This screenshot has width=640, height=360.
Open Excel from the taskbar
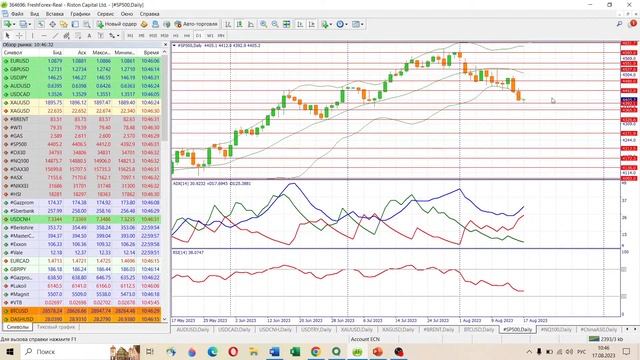295,351
